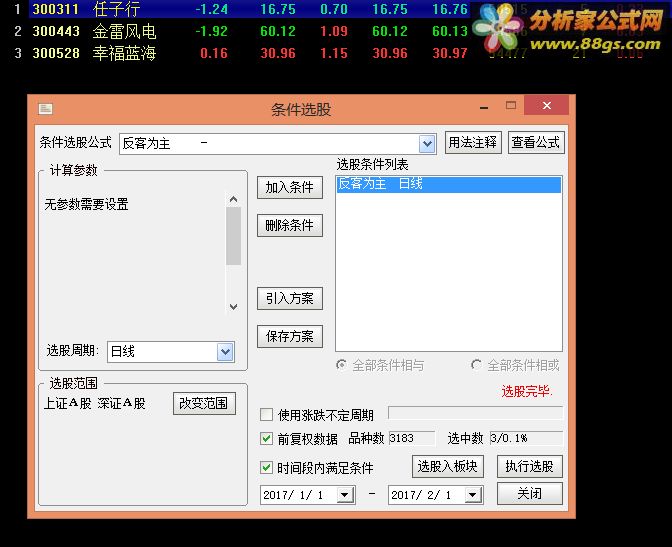This screenshot has height=547, width=672.
Task: Select 反客为主 日线 in condition list
Action: coord(449,184)
